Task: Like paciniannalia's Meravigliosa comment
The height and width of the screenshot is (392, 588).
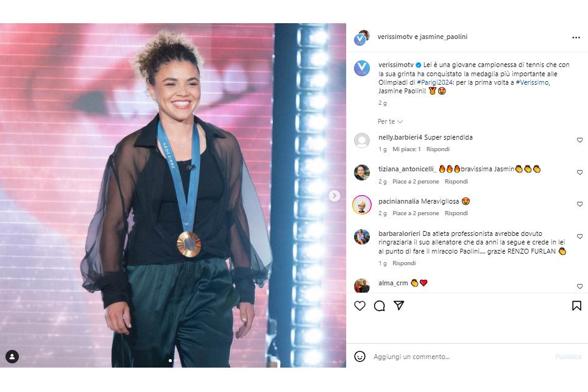Action: pyautogui.click(x=579, y=204)
